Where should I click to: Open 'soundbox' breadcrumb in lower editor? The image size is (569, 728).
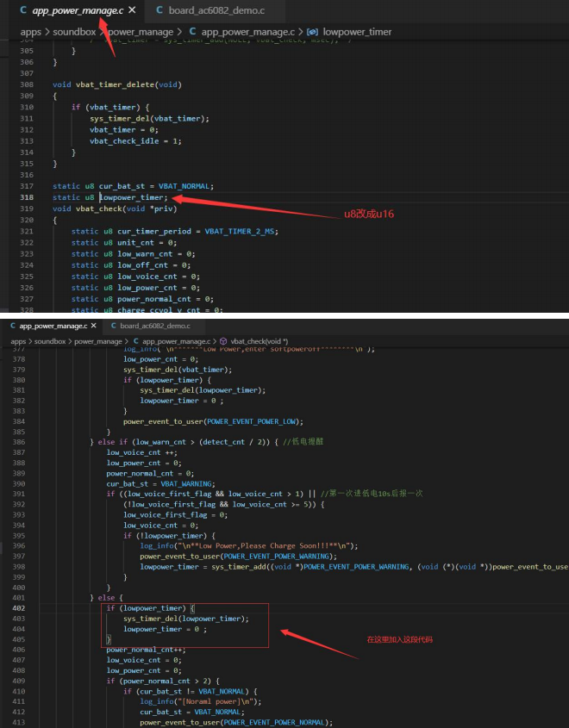50,341
